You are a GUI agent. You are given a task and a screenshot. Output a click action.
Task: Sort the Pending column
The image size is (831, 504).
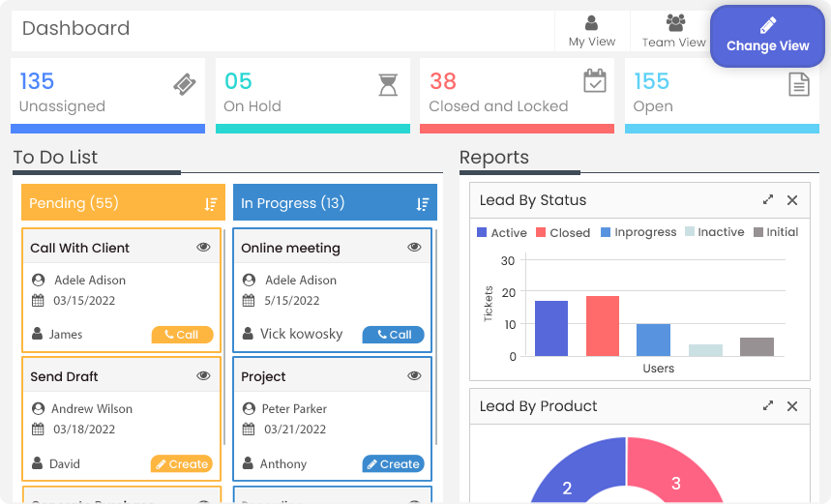(211, 204)
